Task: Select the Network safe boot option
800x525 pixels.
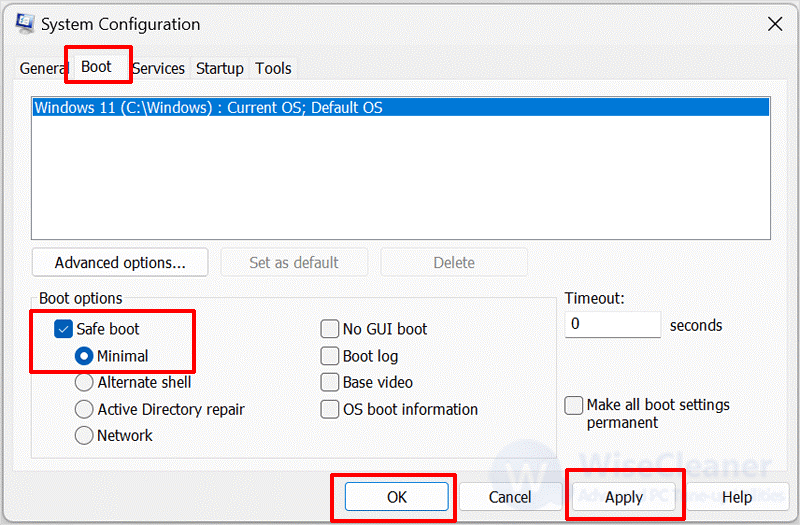Action: pyautogui.click(x=84, y=436)
